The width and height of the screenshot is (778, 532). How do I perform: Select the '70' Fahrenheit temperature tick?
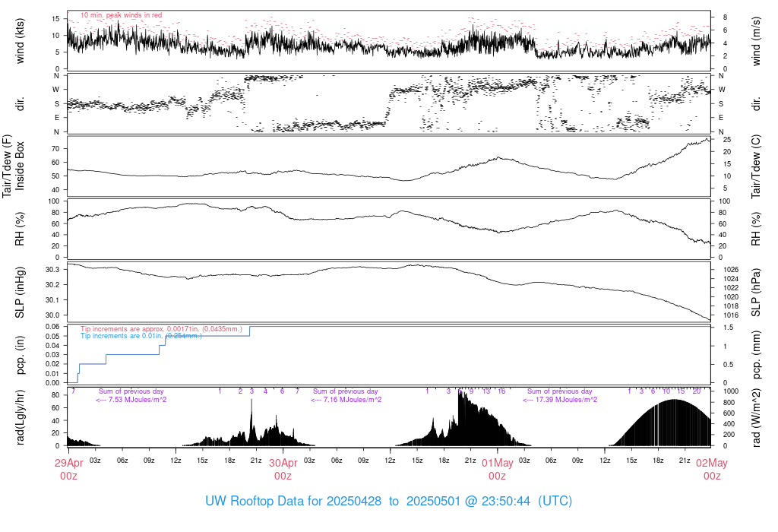click(55, 149)
